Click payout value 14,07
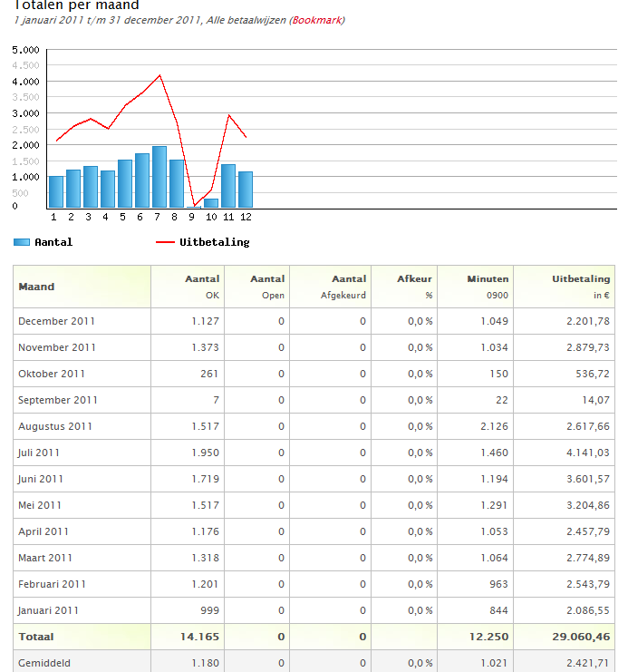628x672 pixels. pos(595,400)
